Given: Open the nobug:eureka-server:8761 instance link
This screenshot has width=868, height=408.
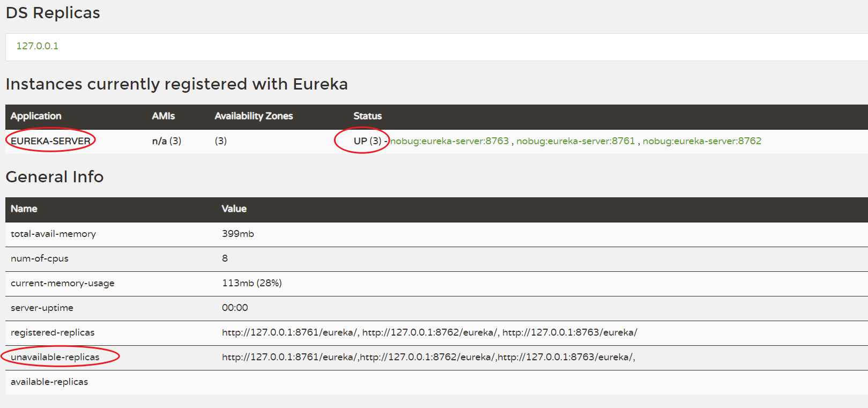Looking at the screenshot, I should point(575,141).
